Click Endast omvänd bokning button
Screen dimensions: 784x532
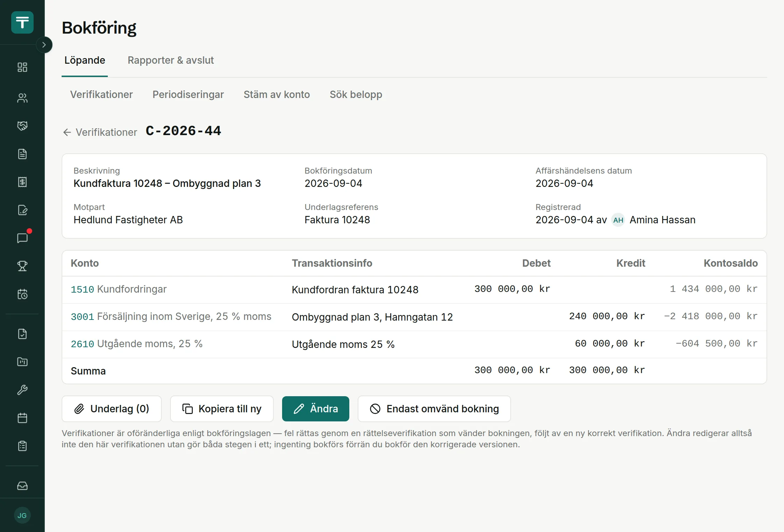coord(434,409)
